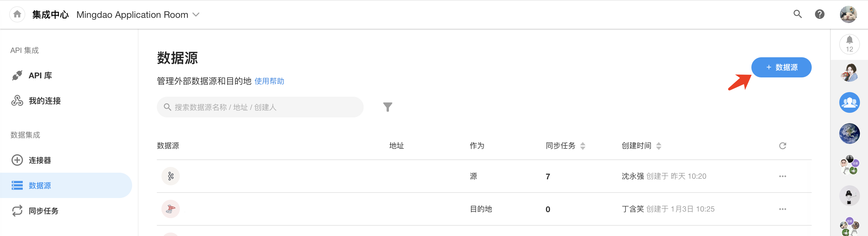Click the blue contacts group icon

pyautogui.click(x=849, y=102)
